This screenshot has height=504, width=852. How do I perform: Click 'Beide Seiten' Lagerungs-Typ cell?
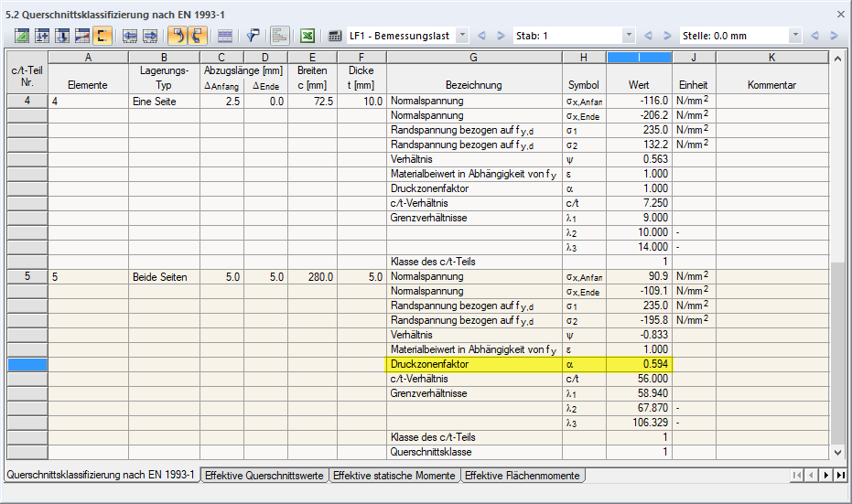coord(164,276)
